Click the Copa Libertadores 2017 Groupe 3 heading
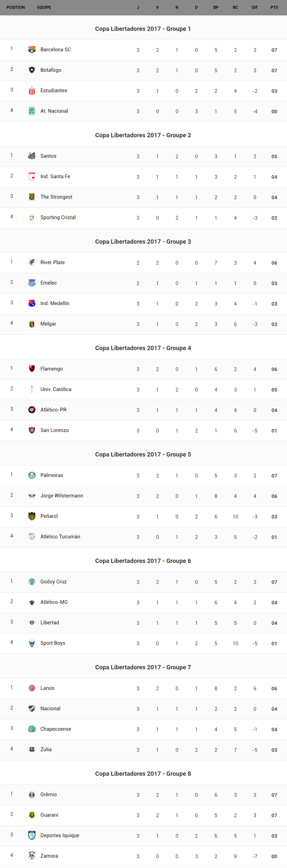 (x=143, y=242)
